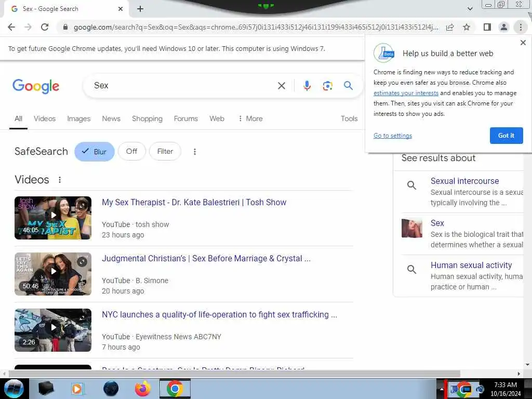Click the Sex result image thumbnail

411,228
